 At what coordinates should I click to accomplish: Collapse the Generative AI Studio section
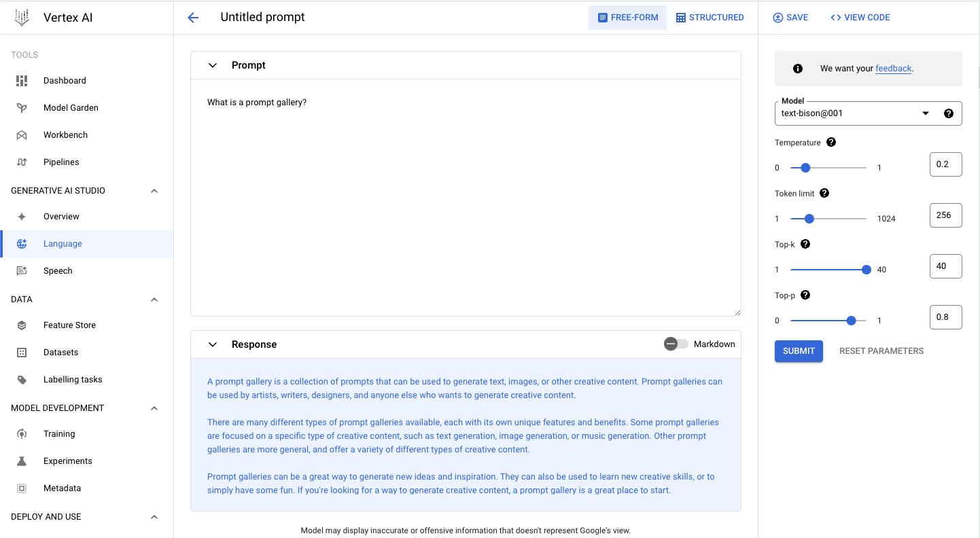click(154, 191)
